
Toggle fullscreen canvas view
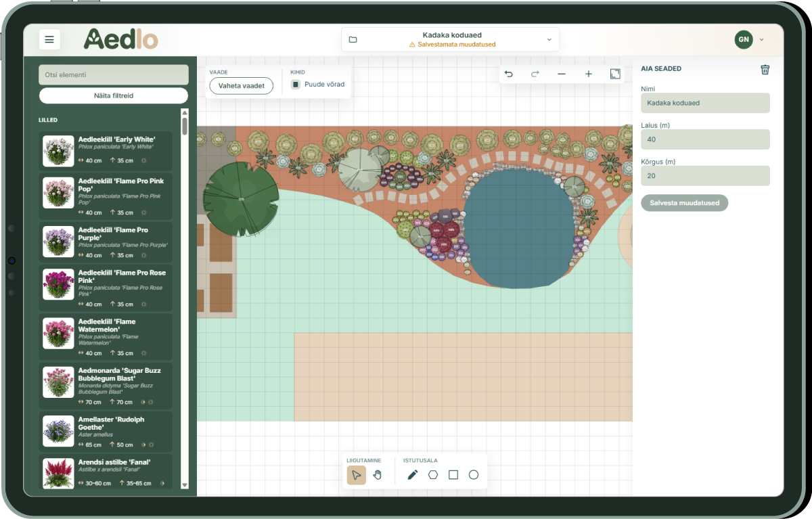pyautogui.click(x=615, y=74)
